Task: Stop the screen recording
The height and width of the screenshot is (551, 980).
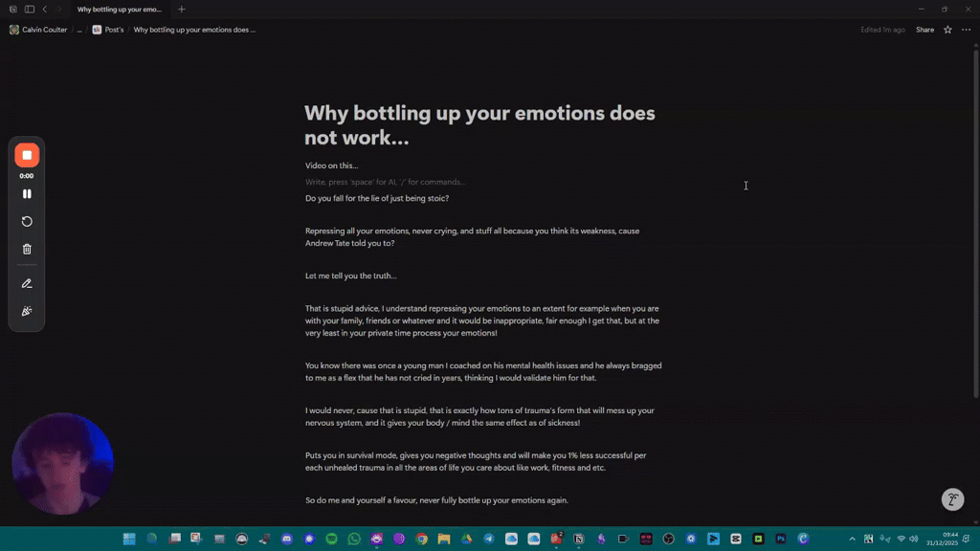Action: 27,154
